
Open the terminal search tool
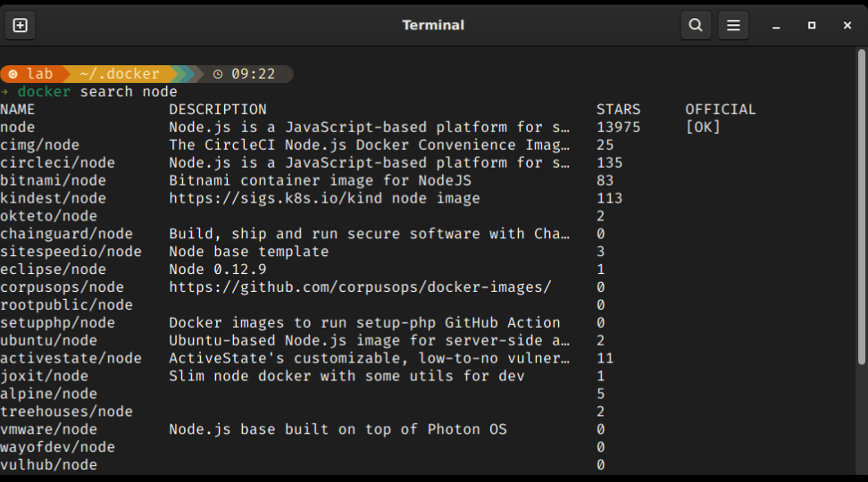tap(696, 25)
